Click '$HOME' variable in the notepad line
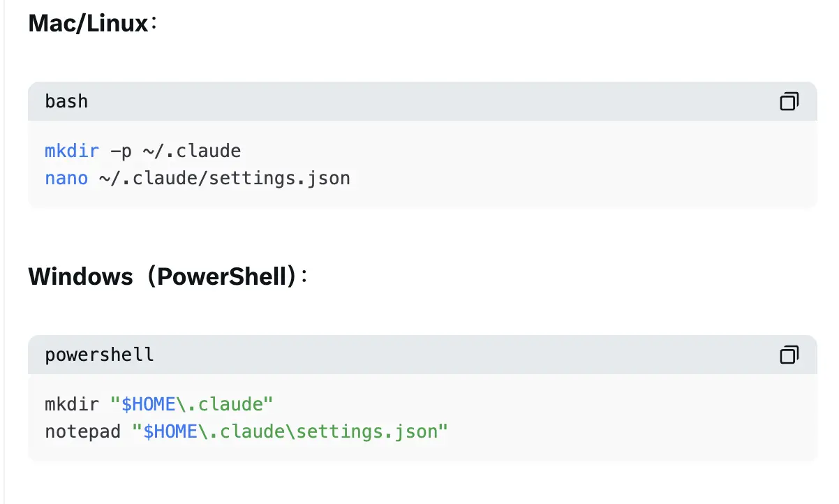Viewport: 839px width, 504px height. (x=170, y=431)
